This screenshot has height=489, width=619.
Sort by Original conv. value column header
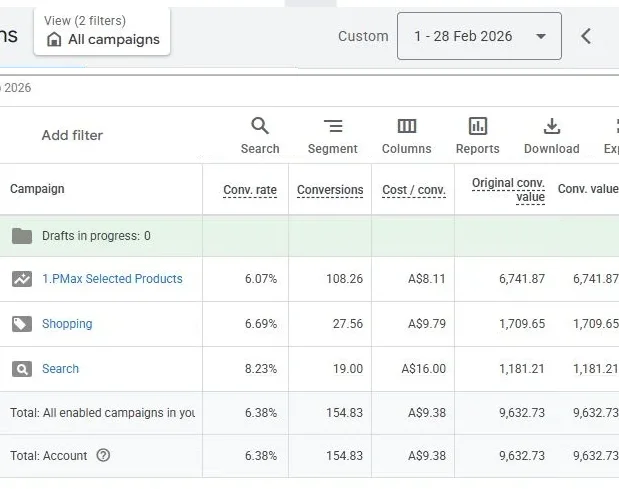(x=508, y=190)
